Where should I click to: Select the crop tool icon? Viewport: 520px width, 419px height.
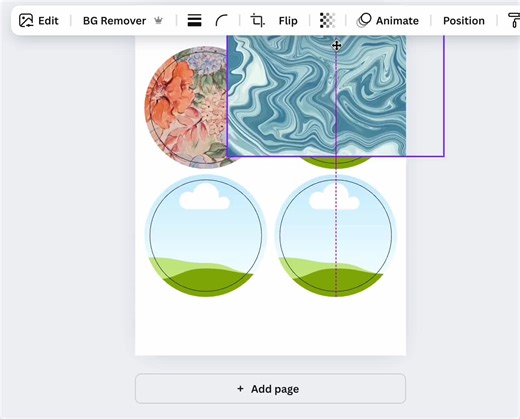pos(257,21)
